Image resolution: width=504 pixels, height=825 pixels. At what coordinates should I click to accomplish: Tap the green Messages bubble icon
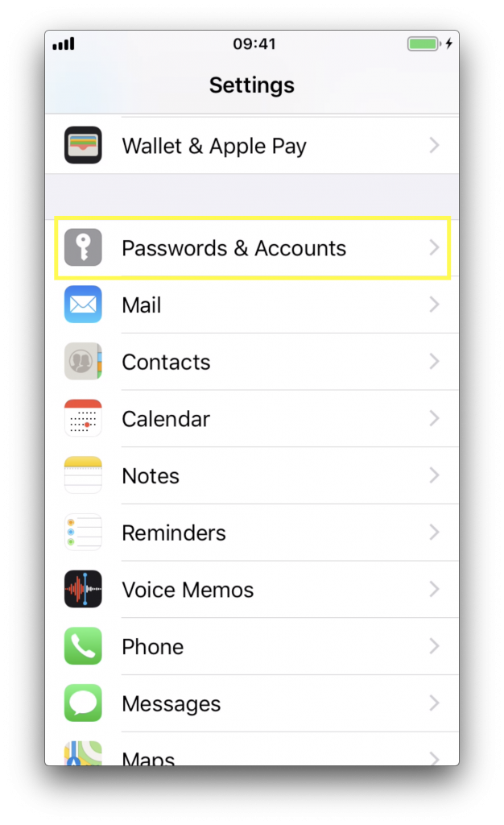(x=83, y=703)
